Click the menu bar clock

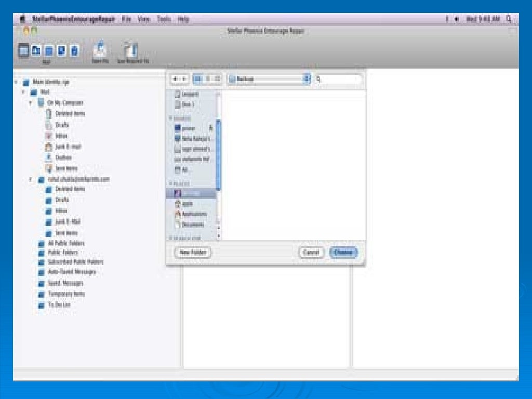(483, 19)
